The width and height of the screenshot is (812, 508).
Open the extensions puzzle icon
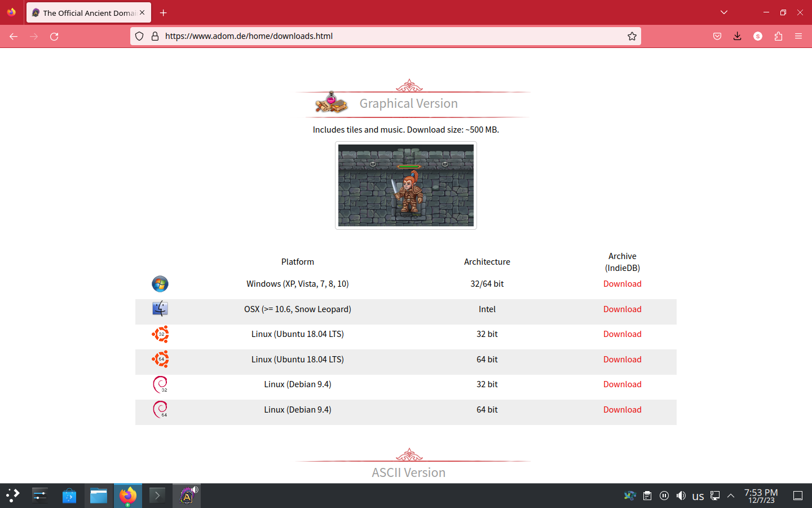tap(778, 36)
